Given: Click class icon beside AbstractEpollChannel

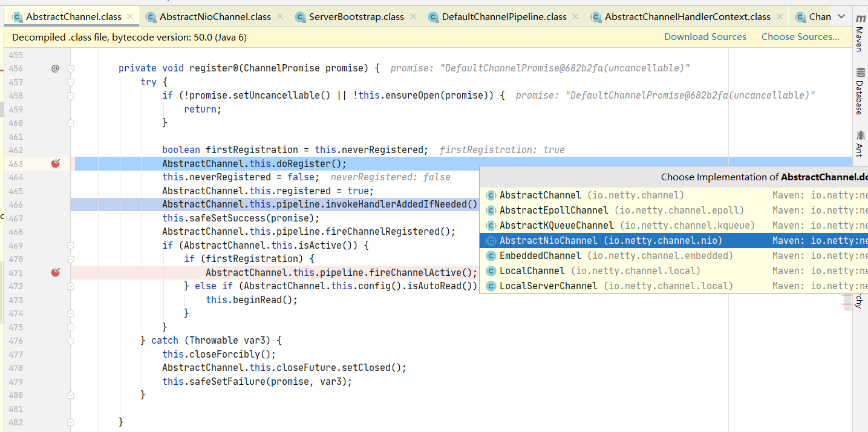Looking at the screenshot, I should coord(491,211).
